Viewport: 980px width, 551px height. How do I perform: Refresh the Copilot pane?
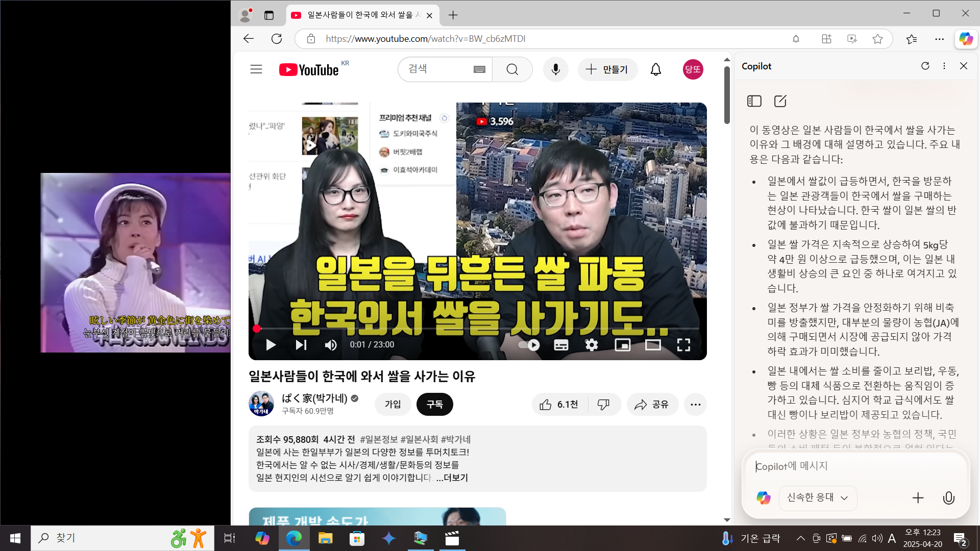pyautogui.click(x=925, y=66)
